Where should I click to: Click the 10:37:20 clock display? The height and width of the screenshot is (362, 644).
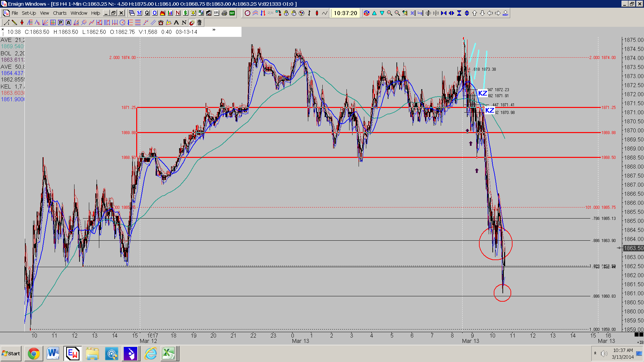pyautogui.click(x=345, y=13)
